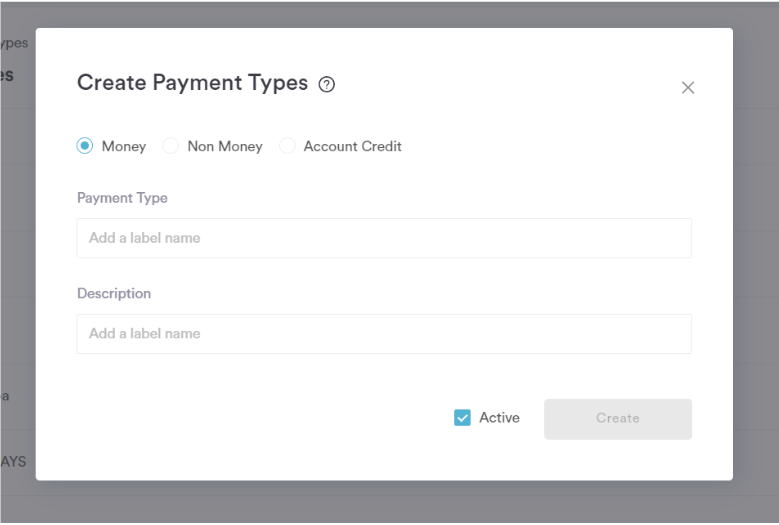Click the "Description" field label
The width and height of the screenshot is (779, 525).
click(114, 294)
